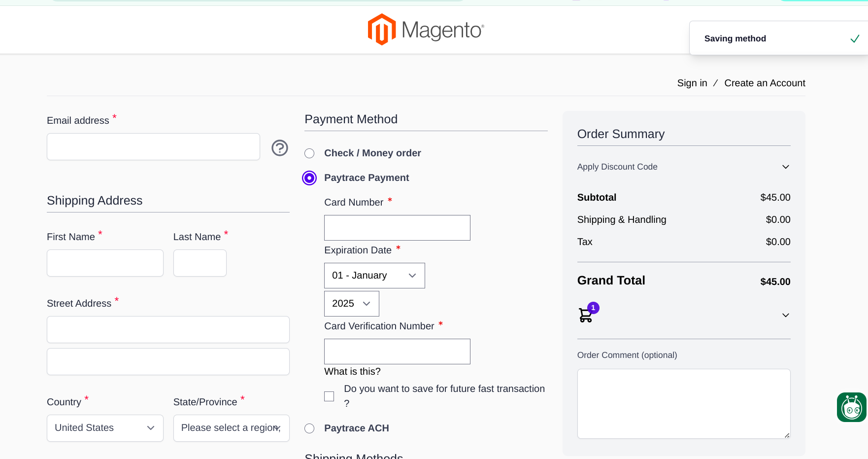Screen dimensions: 868x459
Task: Choose Paytrace ACH payment method
Action: tap(309, 428)
